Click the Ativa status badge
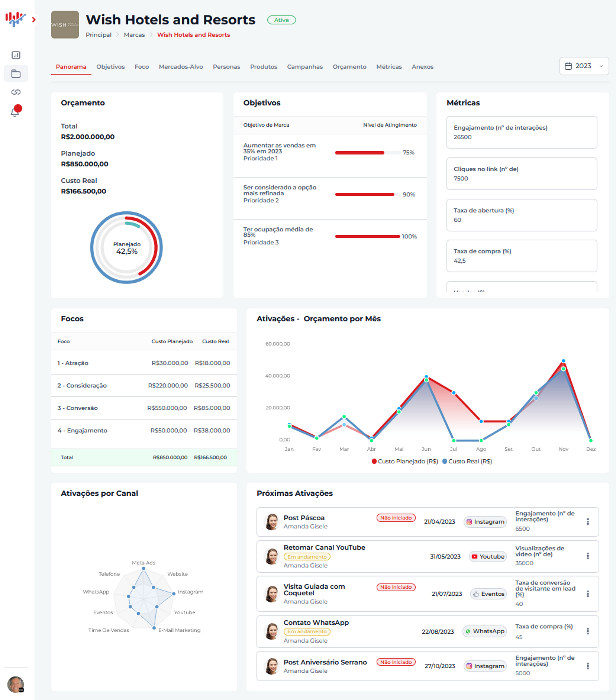 281,20
